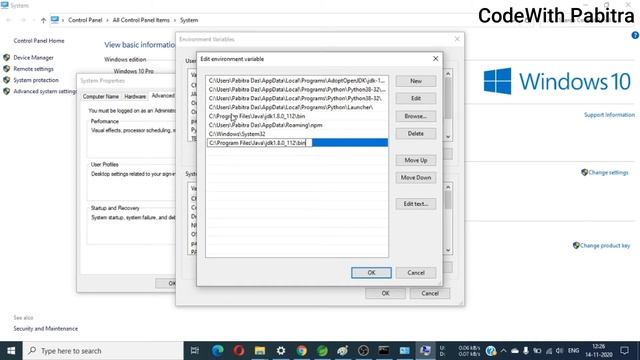Open OBS Studio from the taskbar

pos(363,351)
